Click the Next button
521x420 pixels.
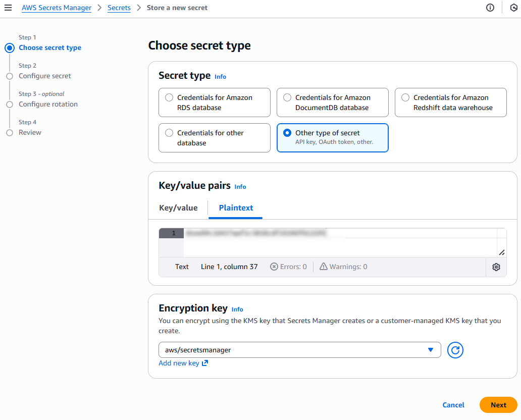click(498, 405)
